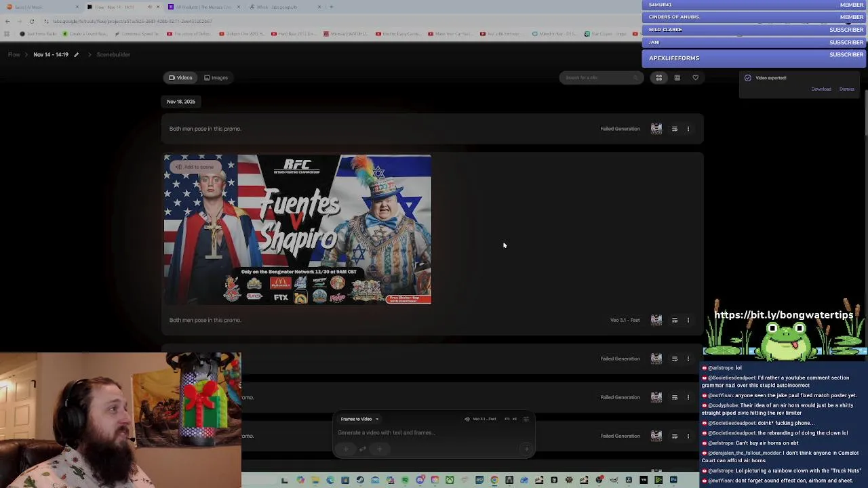Image resolution: width=868 pixels, height=488 pixels.
Task: Open the Fuentes v Shapiro promo thumbnail
Action: point(297,229)
